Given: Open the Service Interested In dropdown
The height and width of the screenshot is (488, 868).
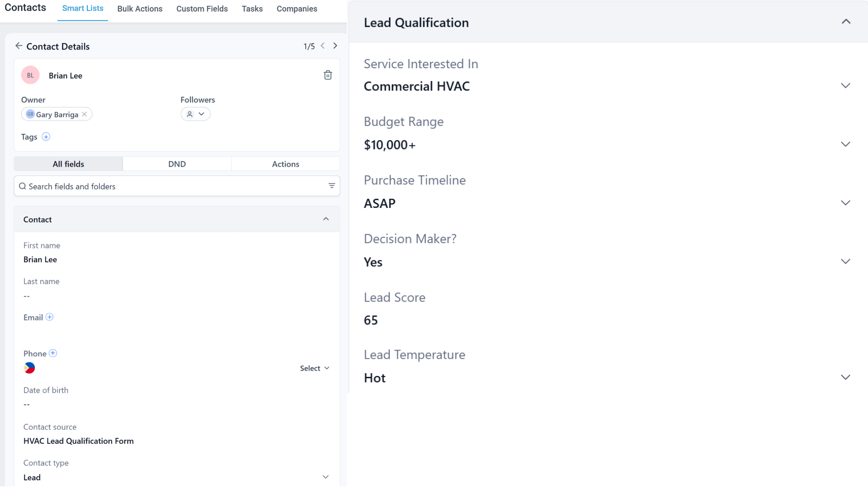Looking at the screenshot, I should click(x=845, y=86).
